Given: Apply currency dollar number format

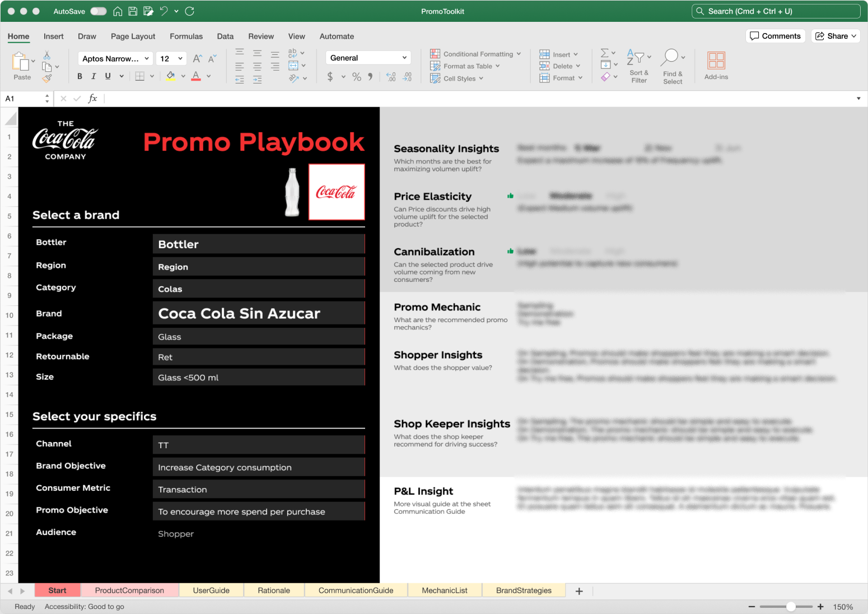Looking at the screenshot, I should [x=330, y=77].
